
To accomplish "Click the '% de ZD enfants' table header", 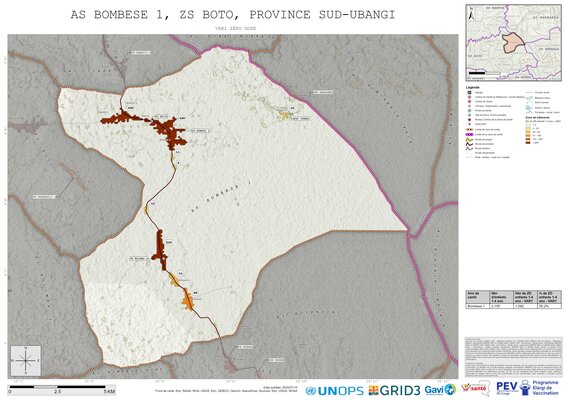I will 549,296.
